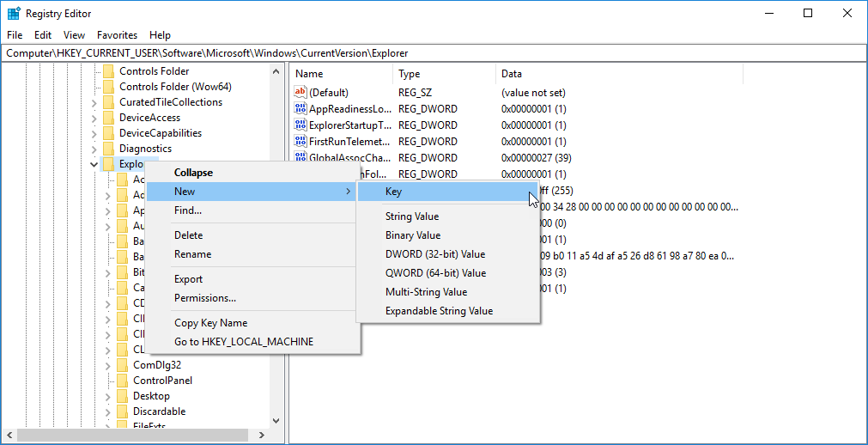Screen dimensions: 868x445
Task: Click the (value not set) data cell
Action: tap(533, 93)
